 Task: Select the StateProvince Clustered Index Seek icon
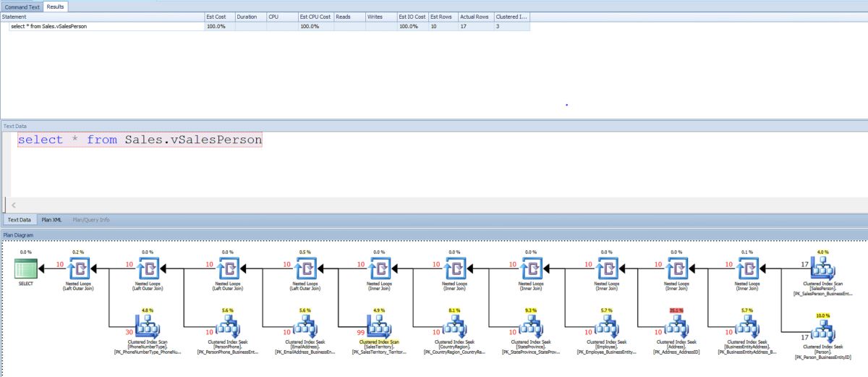(x=531, y=326)
